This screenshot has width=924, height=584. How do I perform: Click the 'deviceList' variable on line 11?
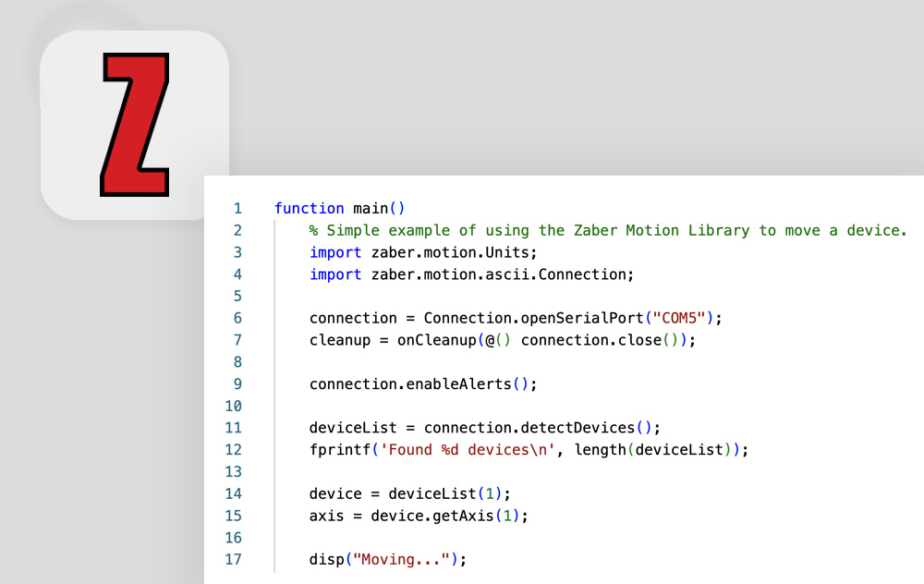pyautogui.click(x=353, y=428)
